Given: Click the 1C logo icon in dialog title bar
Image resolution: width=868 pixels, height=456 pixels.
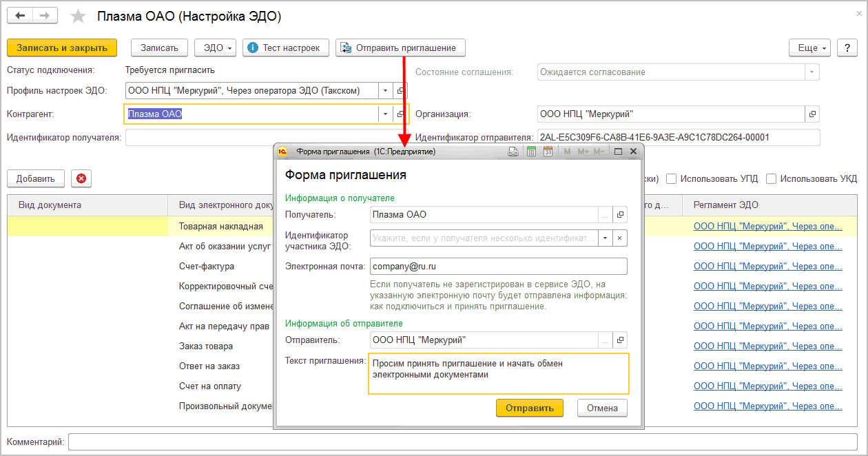Looking at the screenshot, I should point(282,152).
